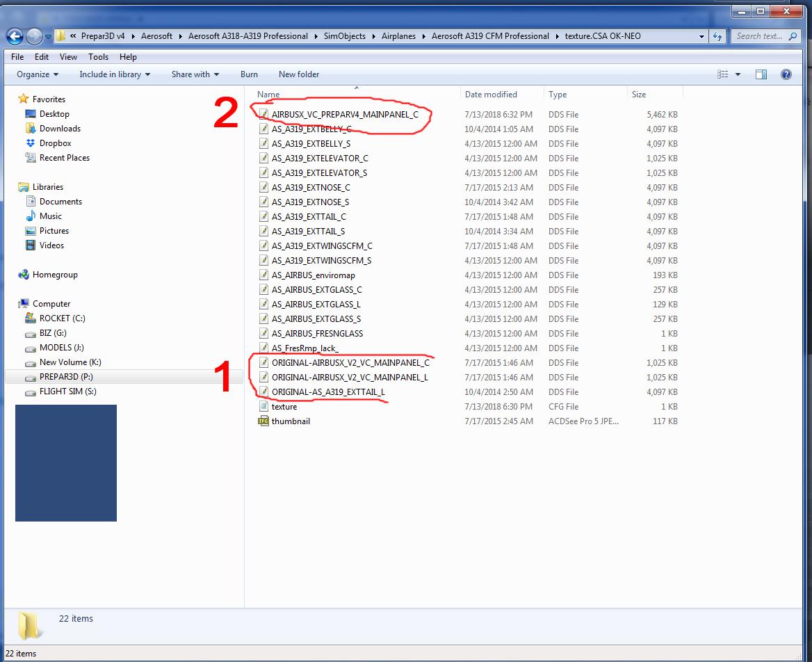The height and width of the screenshot is (662, 812).
Task: Select Computer in navigation pane
Action: click(51, 304)
